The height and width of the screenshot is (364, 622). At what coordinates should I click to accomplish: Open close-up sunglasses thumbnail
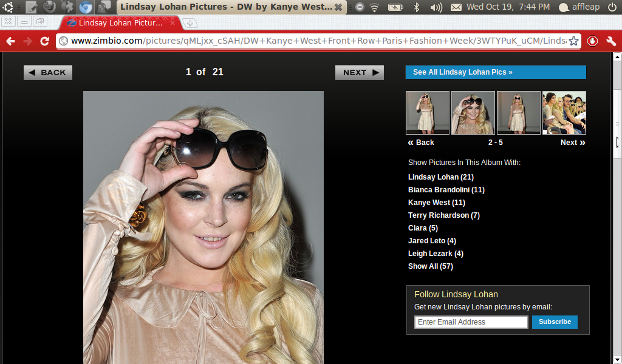click(x=473, y=113)
